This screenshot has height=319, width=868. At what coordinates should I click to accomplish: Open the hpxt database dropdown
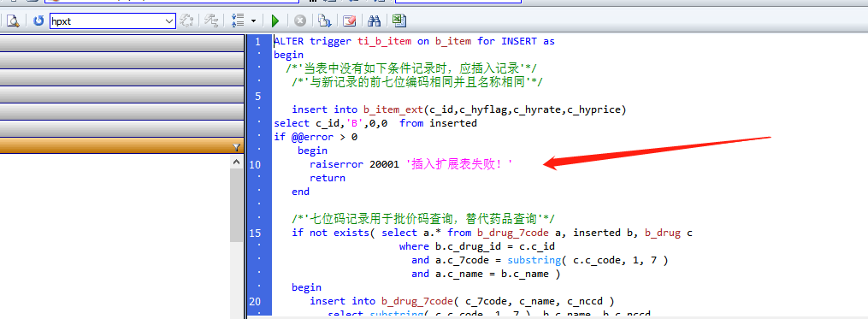point(113,21)
